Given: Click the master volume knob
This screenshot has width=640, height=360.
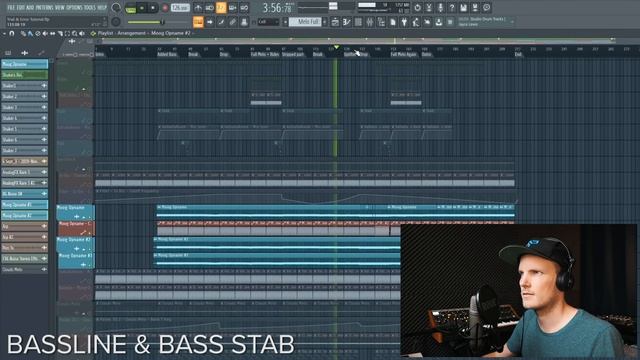Looking at the screenshot, I should click(116, 8).
